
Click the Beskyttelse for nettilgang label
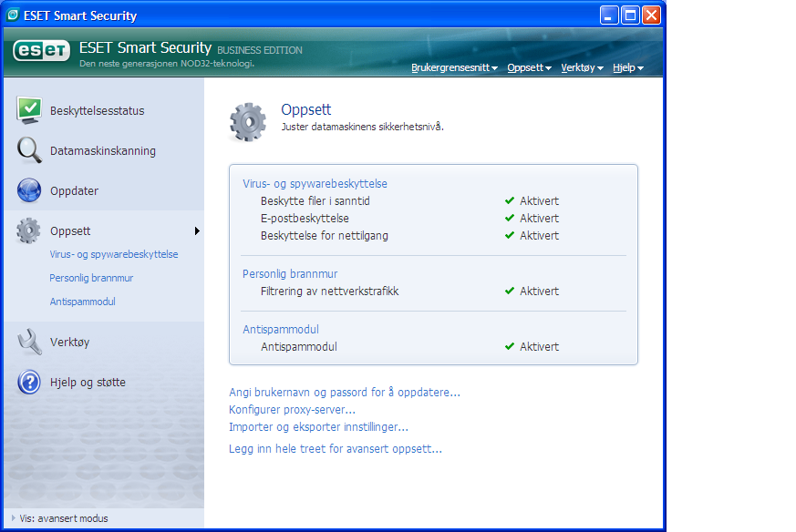(325, 235)
